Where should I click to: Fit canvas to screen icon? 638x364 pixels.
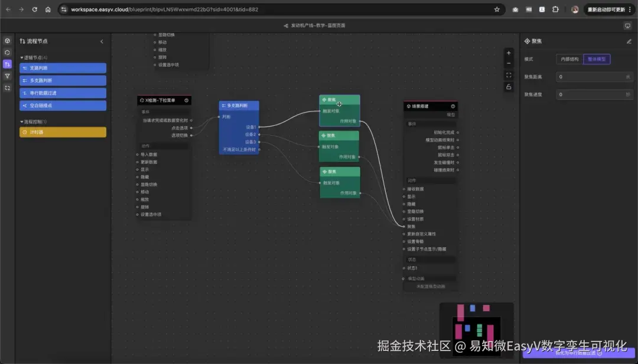509,75
